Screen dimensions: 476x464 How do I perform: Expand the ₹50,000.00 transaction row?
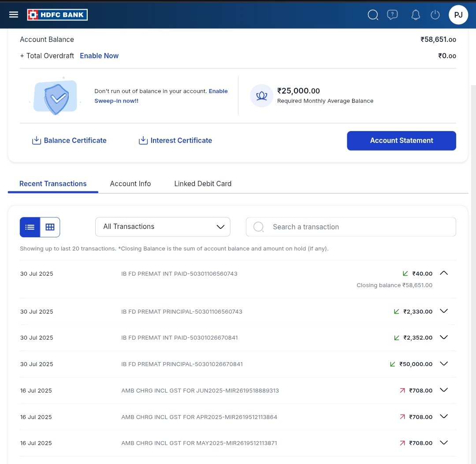pos(444,364)
